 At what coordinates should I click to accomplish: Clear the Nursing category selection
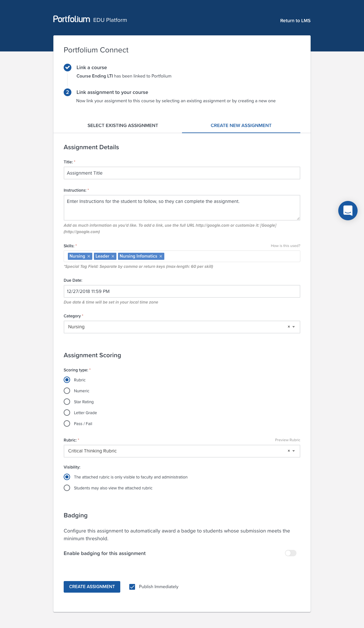coord(289,327)
